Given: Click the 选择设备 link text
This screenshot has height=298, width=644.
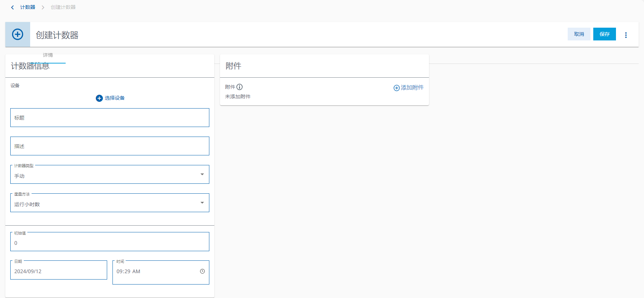Looking at the screenshot, I should point(115,98).
